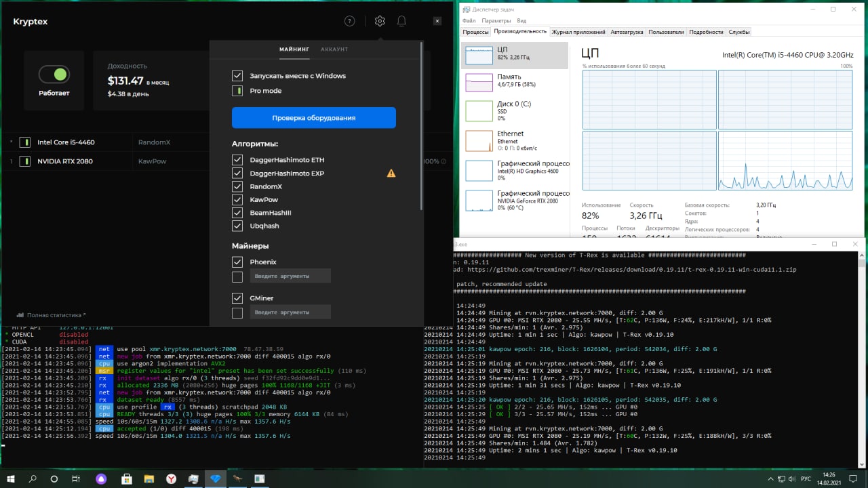Open Журнал приложений tab
This screenshot has height=488, width=868.
point(578,32)
